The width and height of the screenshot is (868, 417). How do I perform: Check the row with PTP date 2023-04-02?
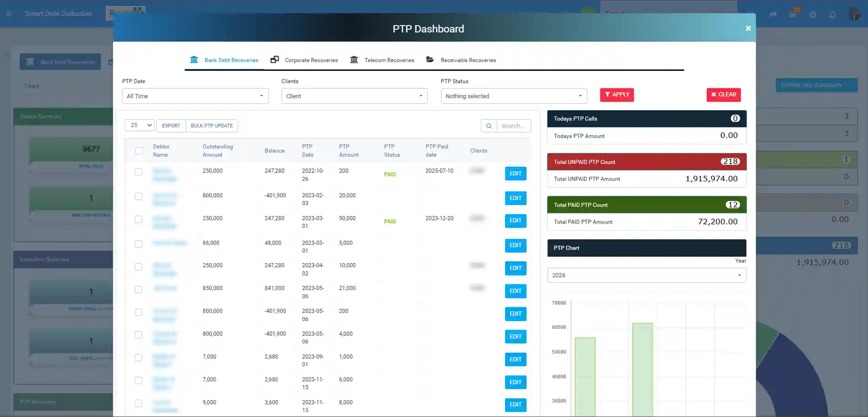click(138, 267)
